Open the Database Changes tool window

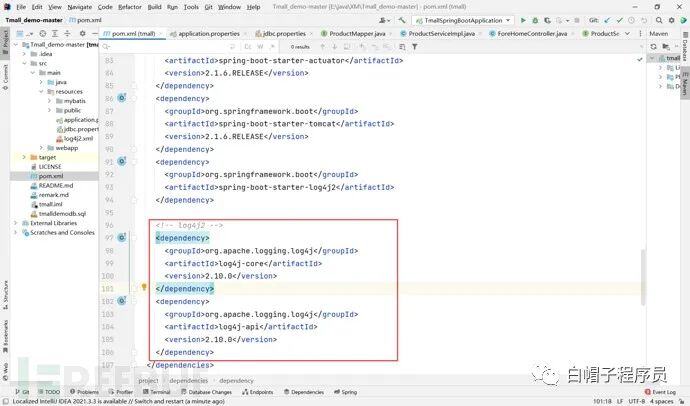(206, 392)
